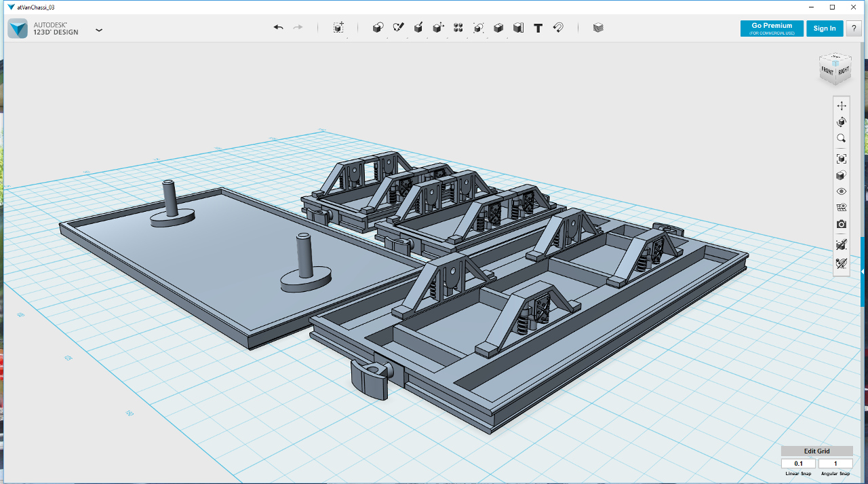Select the Zoom magnifier in the navigation bar
The height and width of the screenshot is (484, 868).
coord(842,138)
